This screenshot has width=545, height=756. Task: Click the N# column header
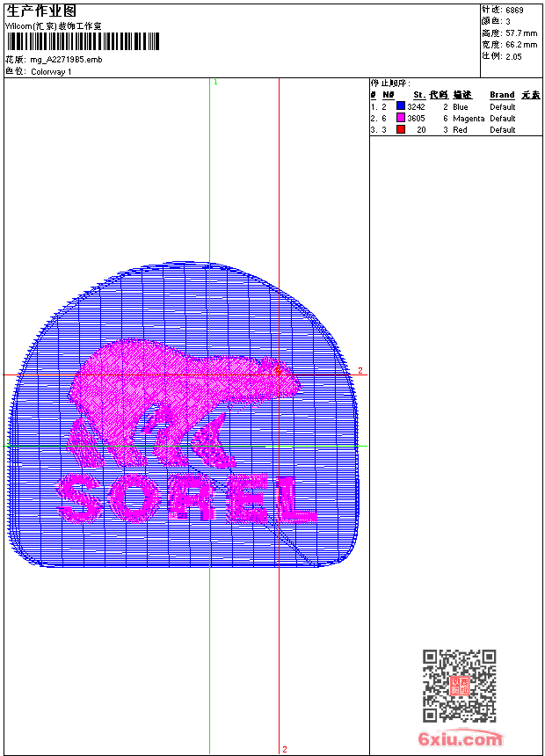point(389,95)
